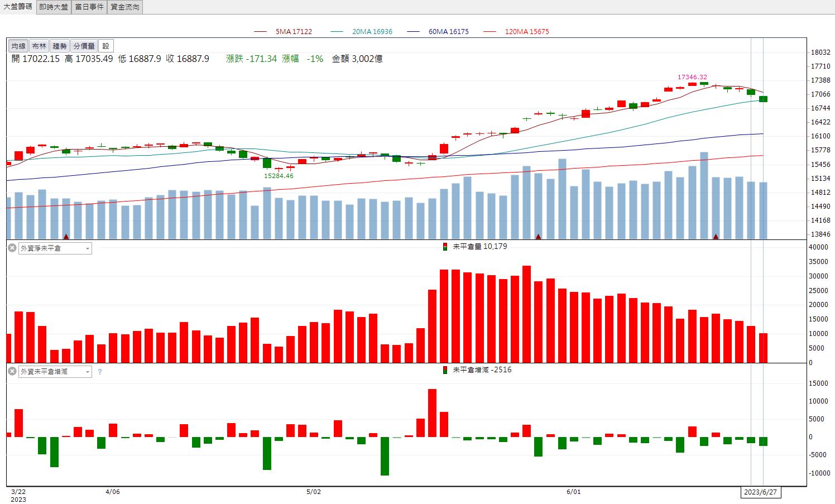Click the 未平倉量 red-green legend icon

click(x=445, y=247)
